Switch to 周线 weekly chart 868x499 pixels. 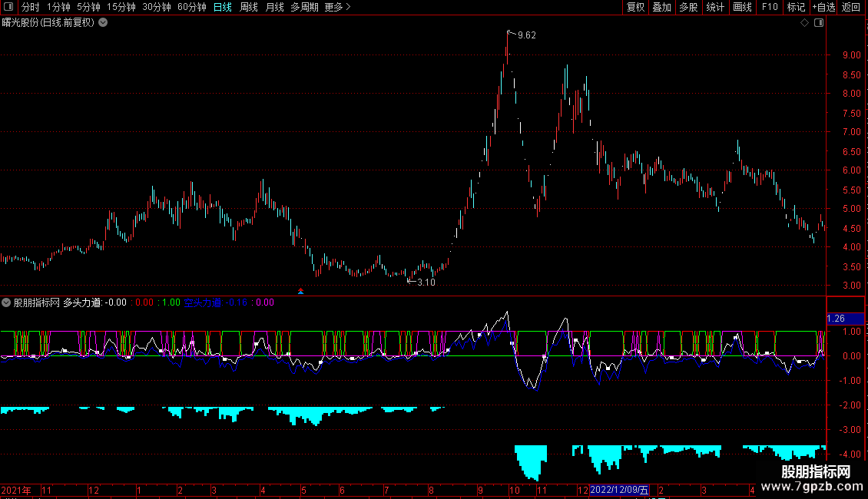(249, 7)
